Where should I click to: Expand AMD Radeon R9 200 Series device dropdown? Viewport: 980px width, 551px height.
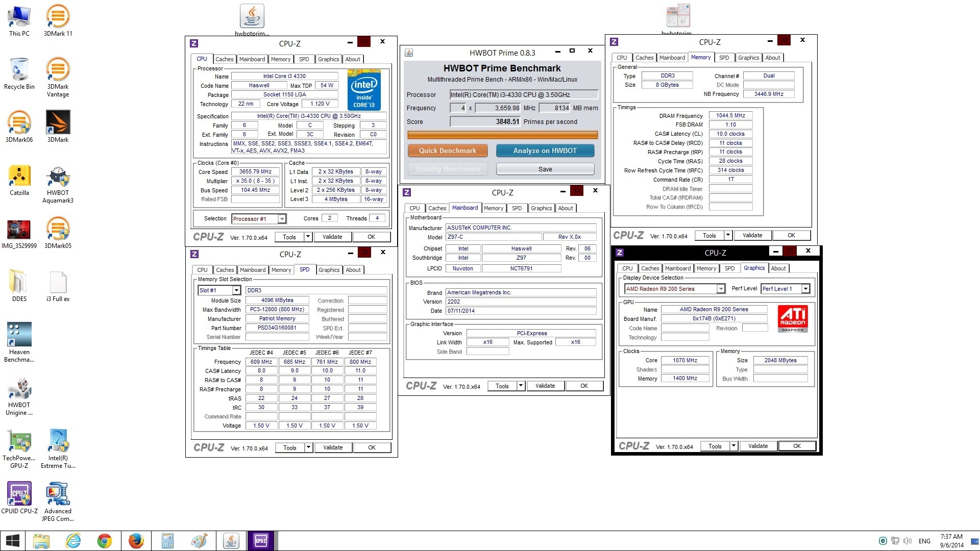tap(721, 289)
